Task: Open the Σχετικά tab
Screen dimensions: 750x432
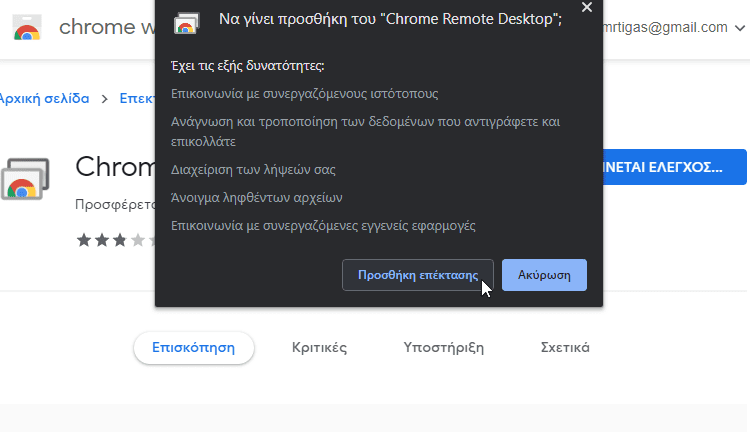Action: click(565, 348)
